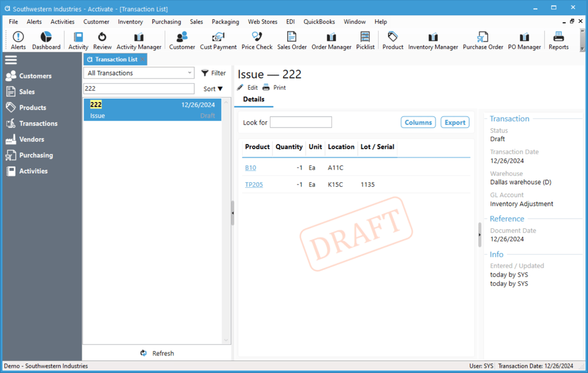This screenshot has height=373, width=588.
Task: Click the Reports toolbar icon
Action: pos(558,40)
